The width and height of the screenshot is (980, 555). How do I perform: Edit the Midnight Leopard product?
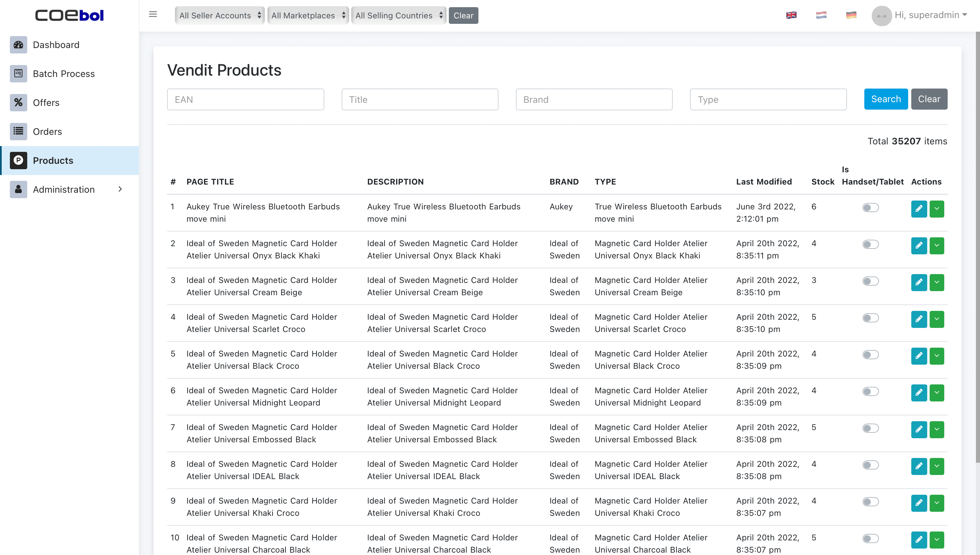[x=919, y=393]
